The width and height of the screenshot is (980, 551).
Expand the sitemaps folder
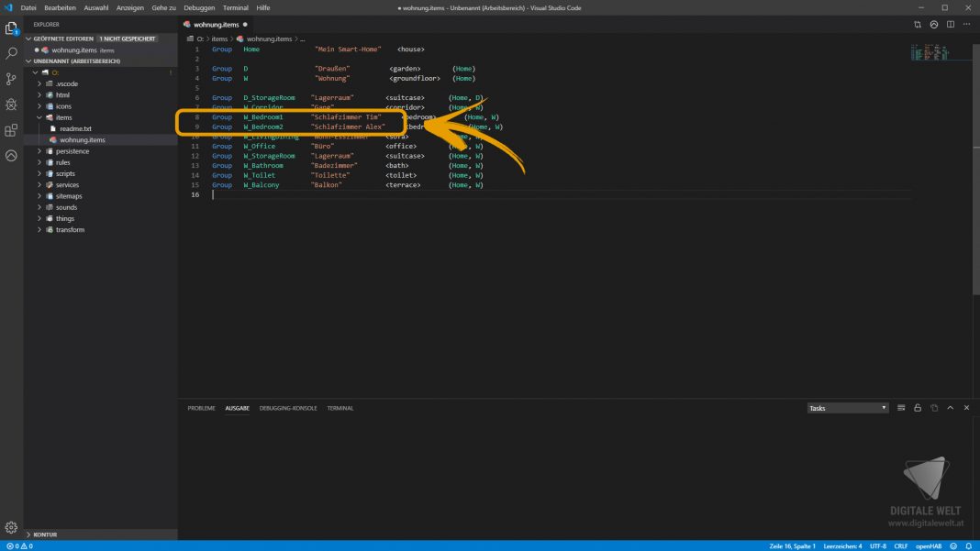tap(68, 196)
